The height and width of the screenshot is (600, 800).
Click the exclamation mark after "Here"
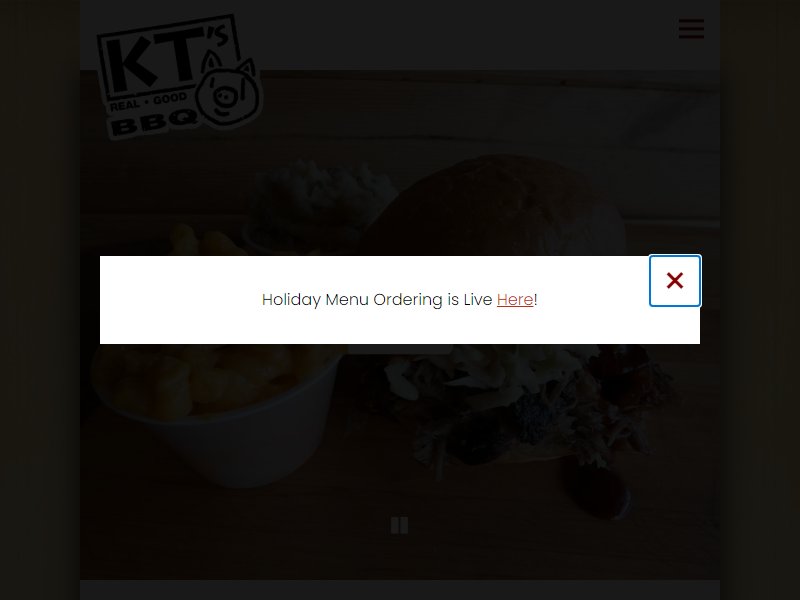coord(535,299)
